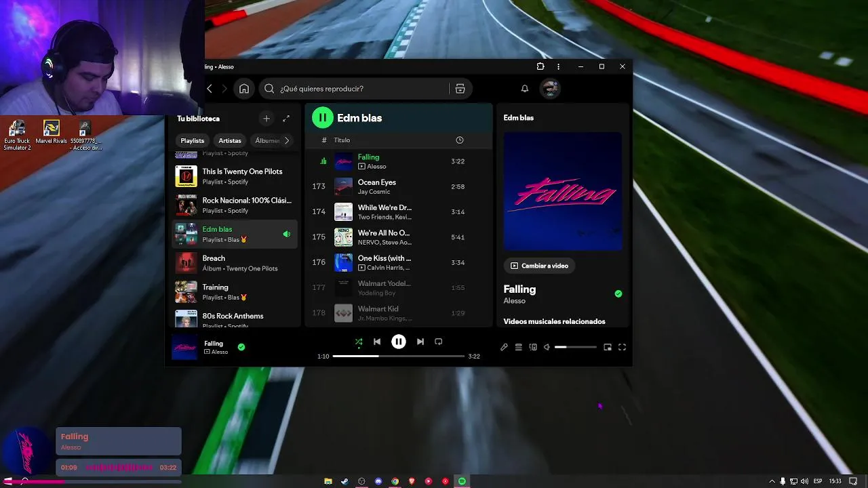Open Google Chrome from the taskbar

(395, 481)
